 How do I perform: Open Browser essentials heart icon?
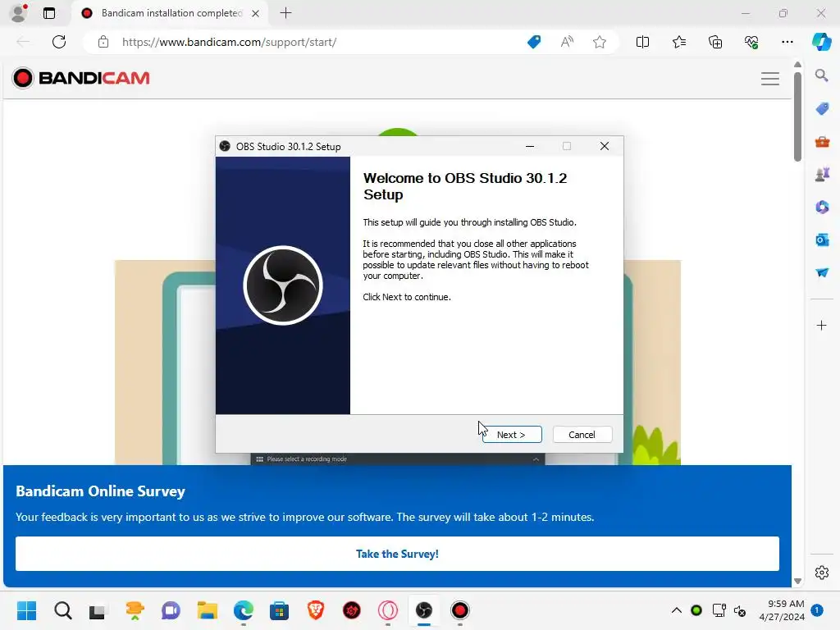click(751, 42)
